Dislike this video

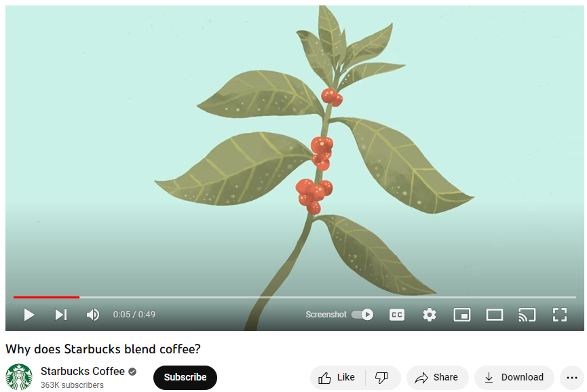click(x=382, y=377)
